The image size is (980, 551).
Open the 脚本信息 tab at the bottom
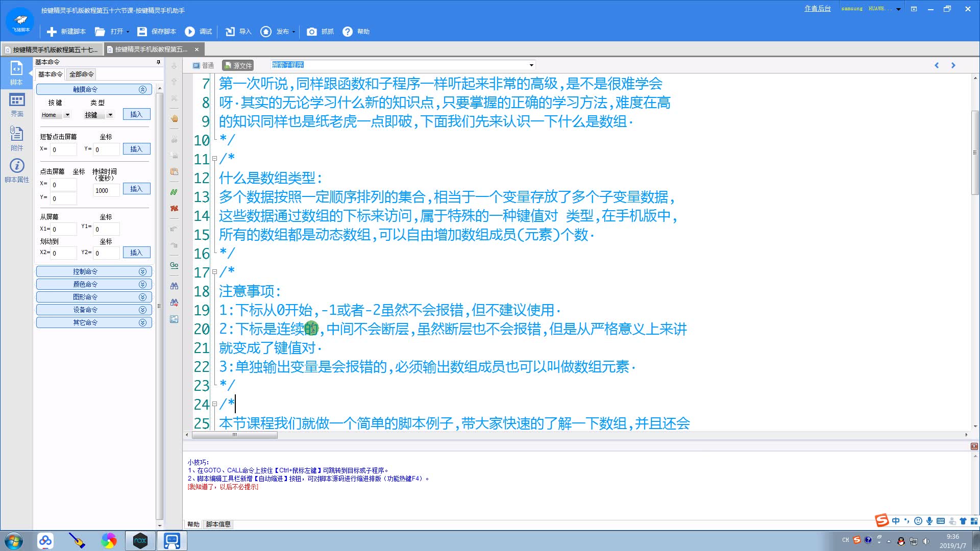click(218, 524)
